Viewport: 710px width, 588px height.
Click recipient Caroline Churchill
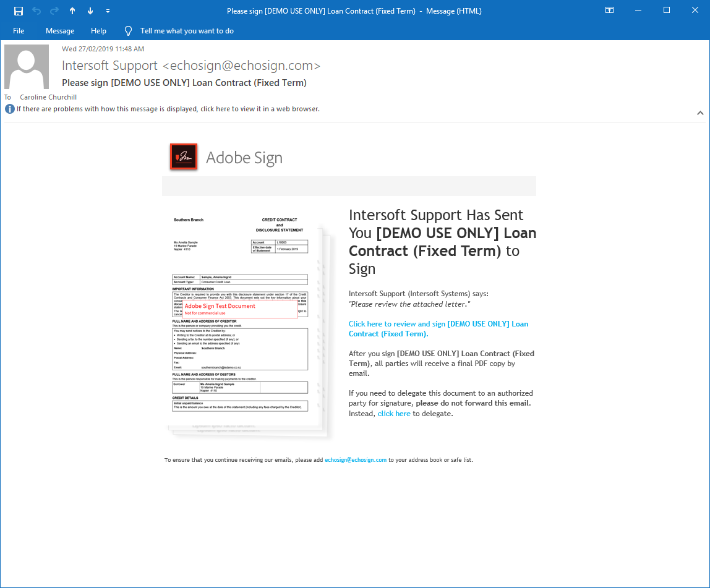click(48, 97)
